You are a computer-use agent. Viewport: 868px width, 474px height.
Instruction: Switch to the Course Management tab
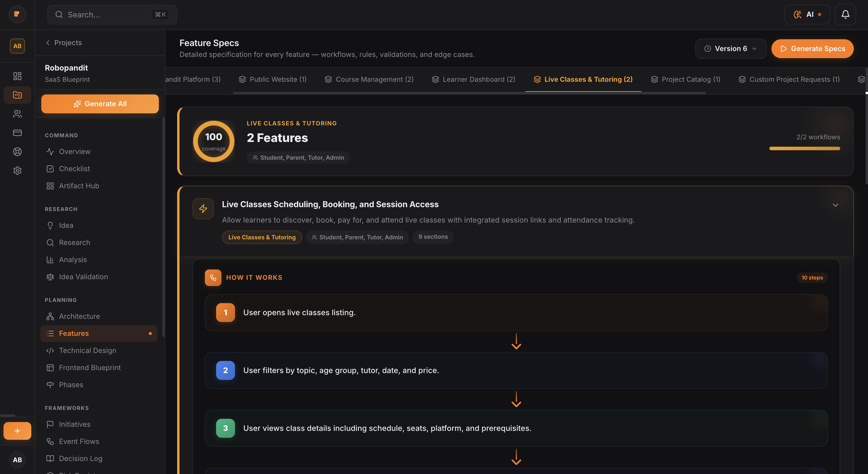coord(370,79)
